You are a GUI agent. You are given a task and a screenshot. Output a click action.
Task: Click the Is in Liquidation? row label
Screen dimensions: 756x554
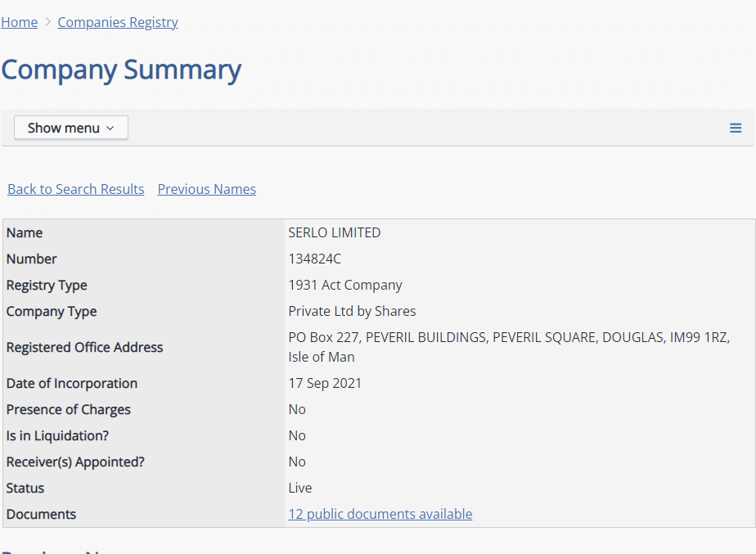tap(57, 436)
